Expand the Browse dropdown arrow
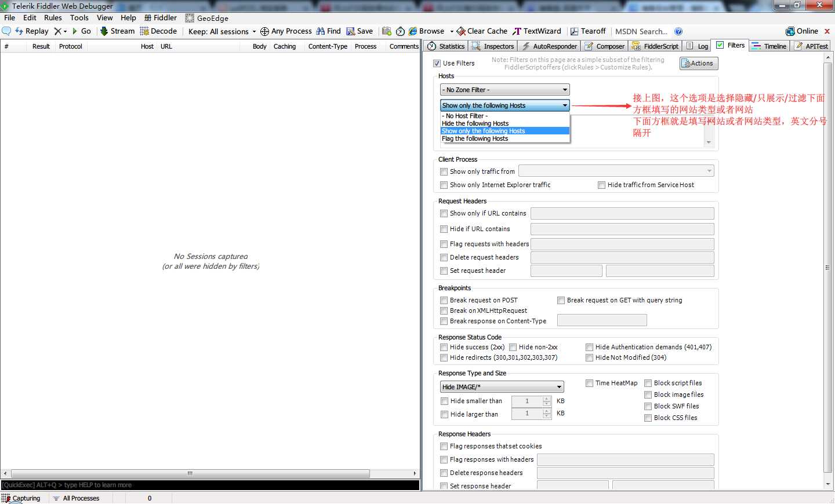The width and height of the screenshot is (835, 504). pos(452,31)
